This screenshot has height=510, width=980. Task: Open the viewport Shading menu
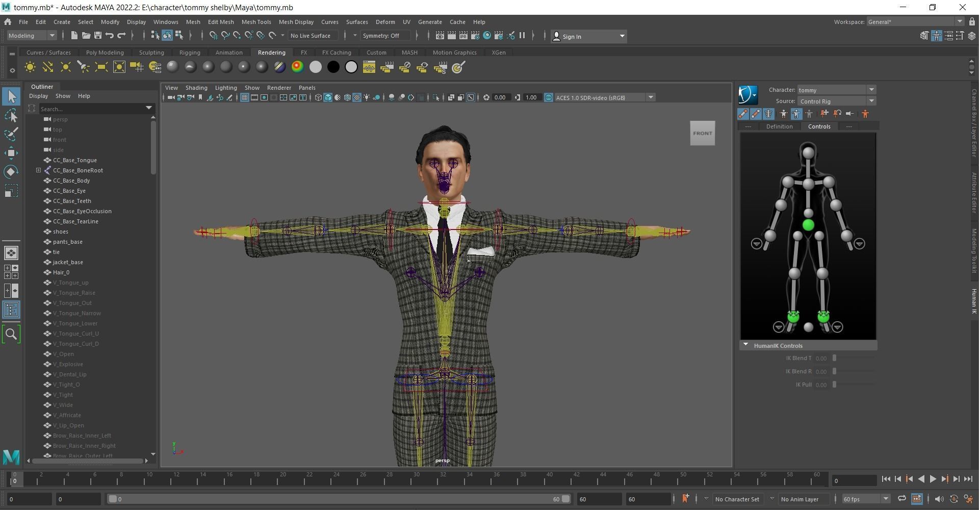point(196,88)
